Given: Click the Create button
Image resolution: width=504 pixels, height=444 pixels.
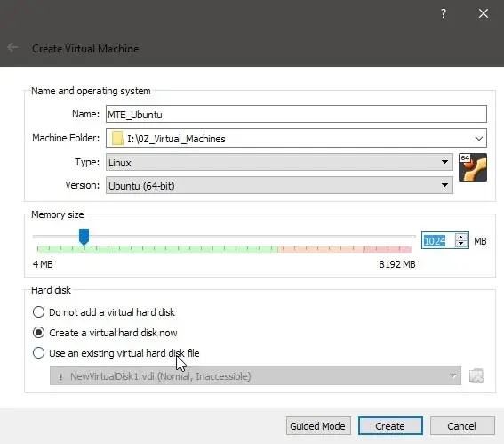Looking at the screenshot, I should point(390,426).
